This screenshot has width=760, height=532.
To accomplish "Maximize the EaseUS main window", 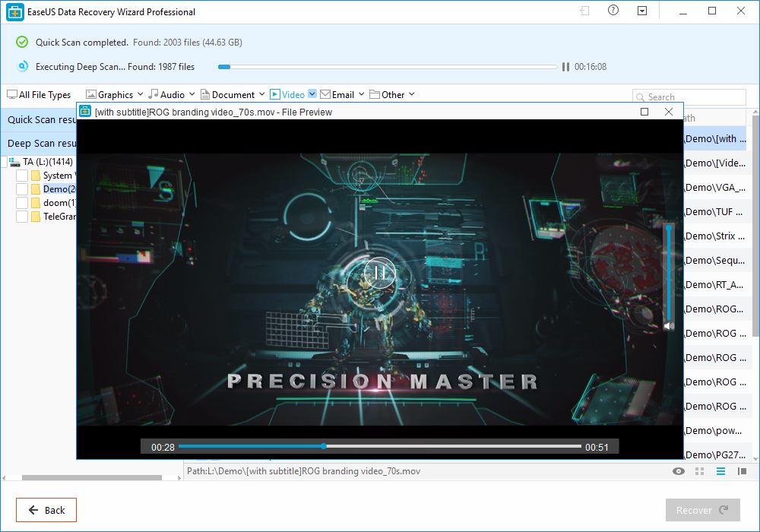I will tap(712, 11).
